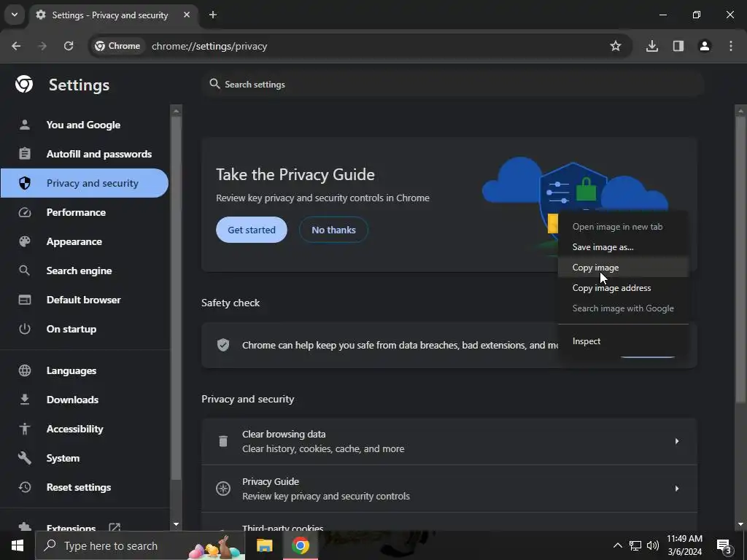Open Chrome's three-dot menu
Viewport: 747px width, 560px height.
[x=731, y=46]
